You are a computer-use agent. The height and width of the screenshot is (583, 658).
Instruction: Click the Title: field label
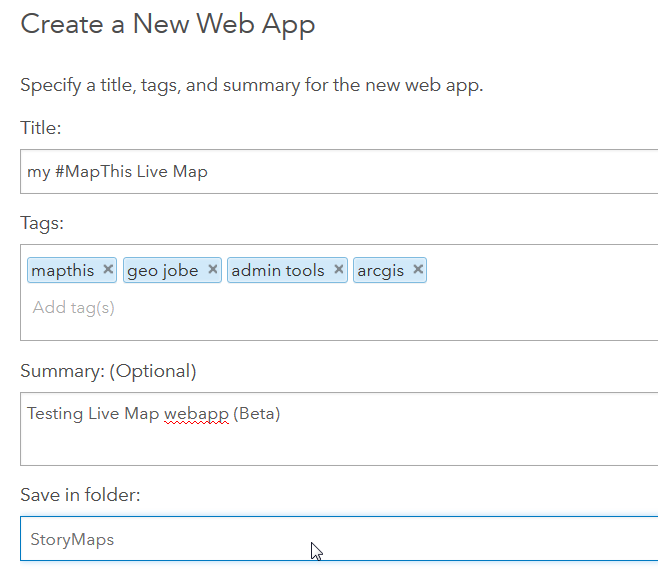click(41, 128)
